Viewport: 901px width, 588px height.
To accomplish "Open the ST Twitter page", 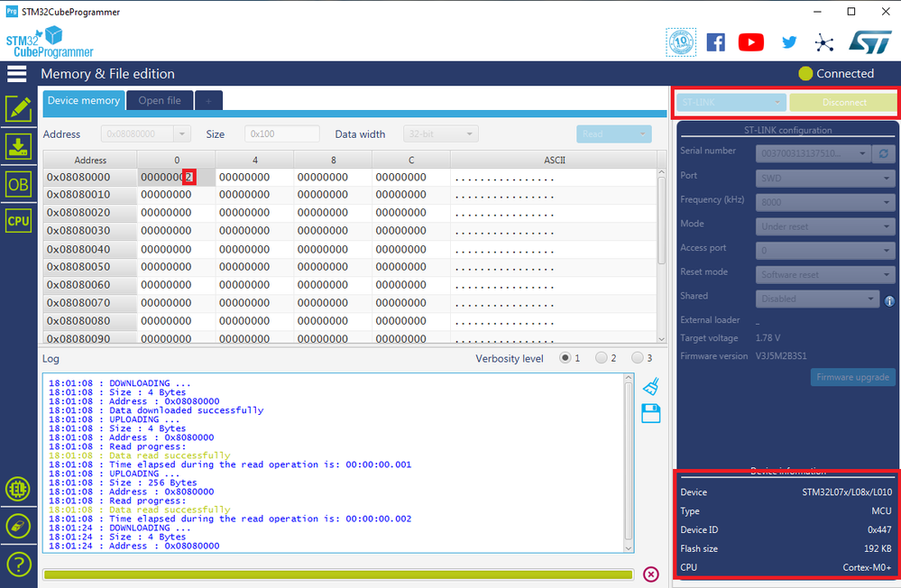I will point(789,42).
